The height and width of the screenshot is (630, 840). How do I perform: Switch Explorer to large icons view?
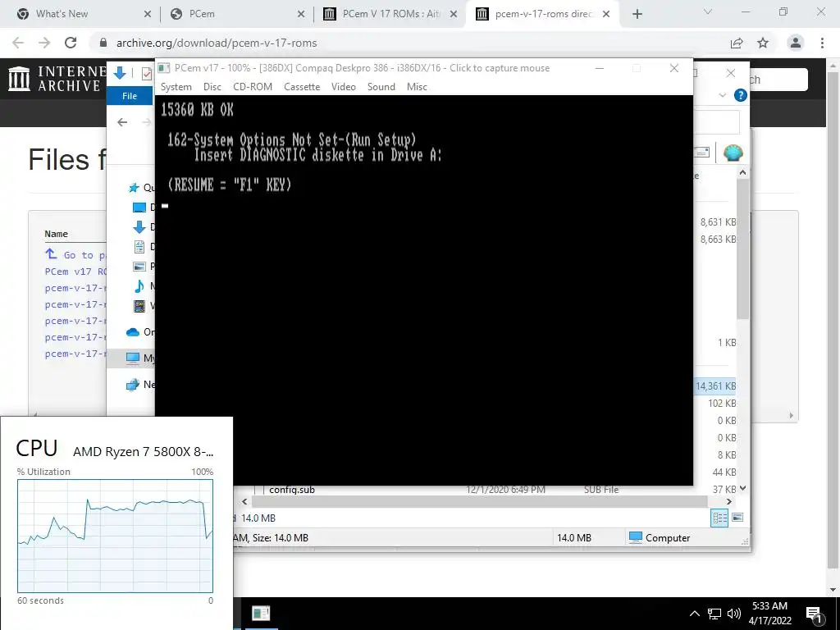point(737,518)
